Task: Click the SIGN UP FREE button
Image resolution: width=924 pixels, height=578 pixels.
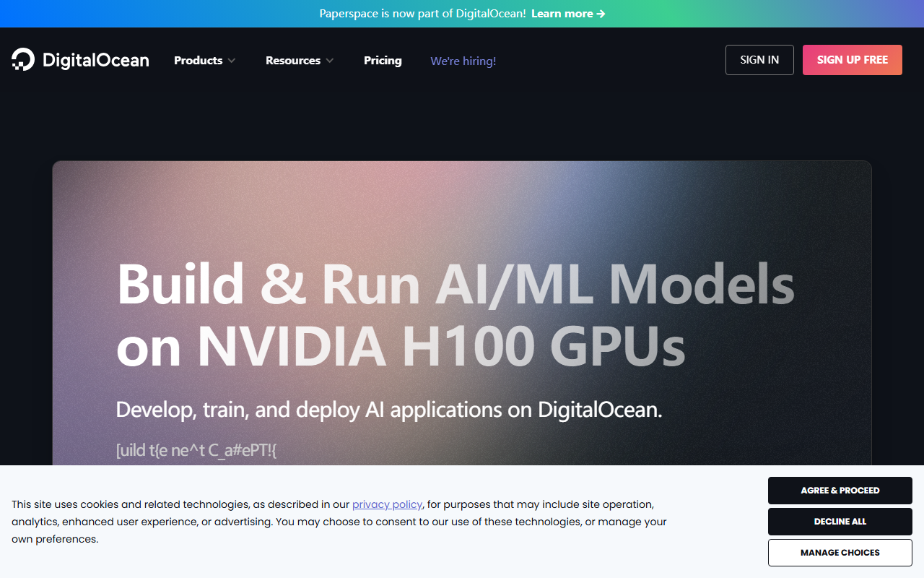Action: [853, 60]
